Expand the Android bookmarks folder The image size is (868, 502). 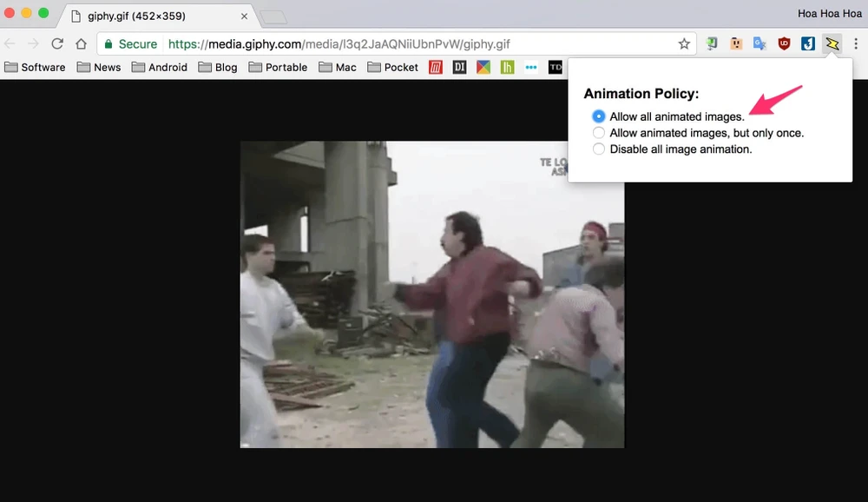click(159, 67)
